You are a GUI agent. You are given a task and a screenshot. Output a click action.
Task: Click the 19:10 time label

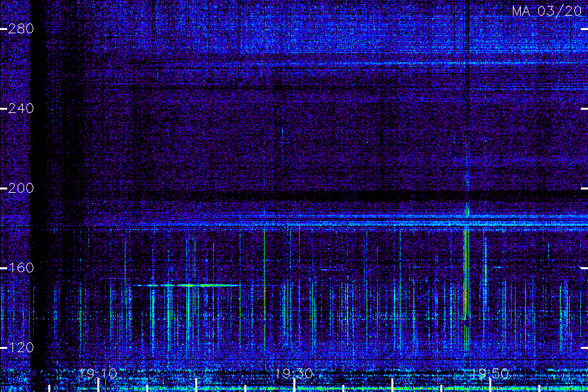point(98,374)
